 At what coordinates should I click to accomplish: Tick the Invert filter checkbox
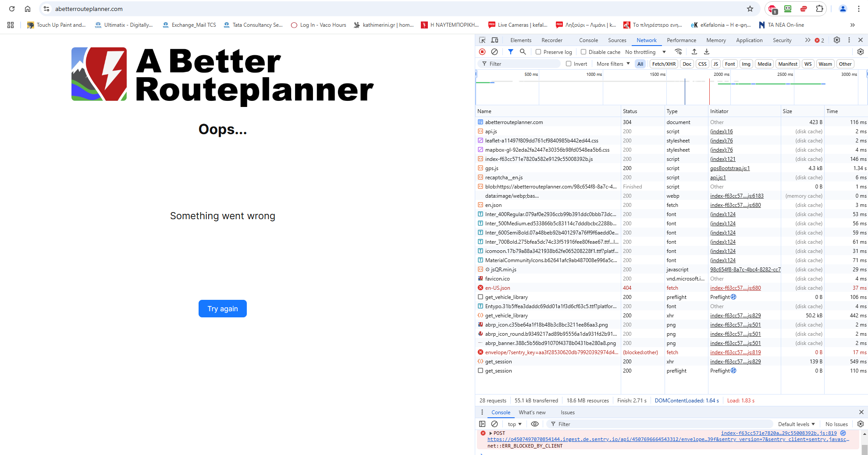click(x=569, y=64)
